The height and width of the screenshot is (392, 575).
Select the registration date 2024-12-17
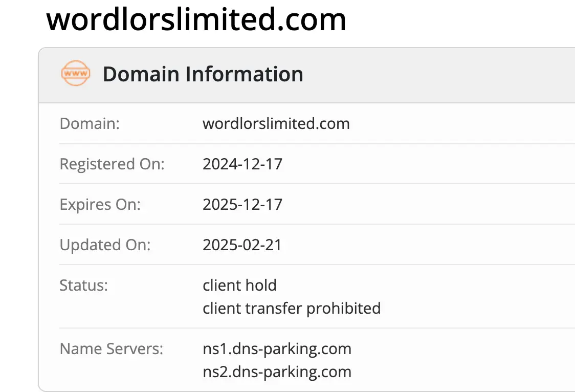pos(242,164)
